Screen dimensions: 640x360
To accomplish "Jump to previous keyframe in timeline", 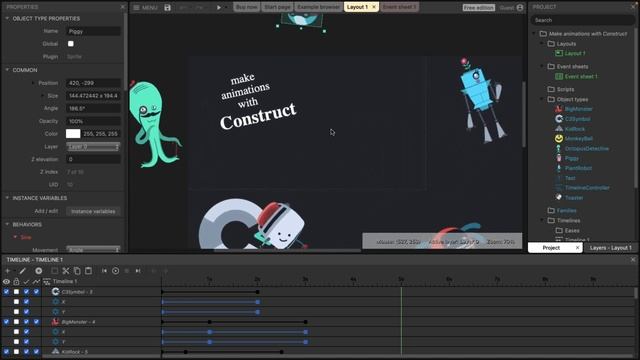I will pyautogui.click(x=104, y=271).
